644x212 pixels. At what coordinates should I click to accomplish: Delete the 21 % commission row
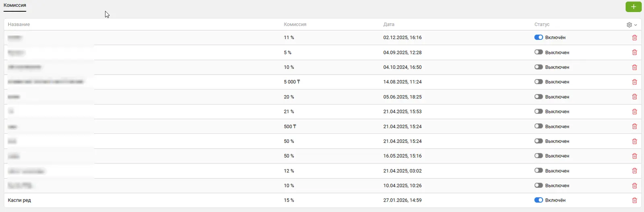tap(634, 112)
